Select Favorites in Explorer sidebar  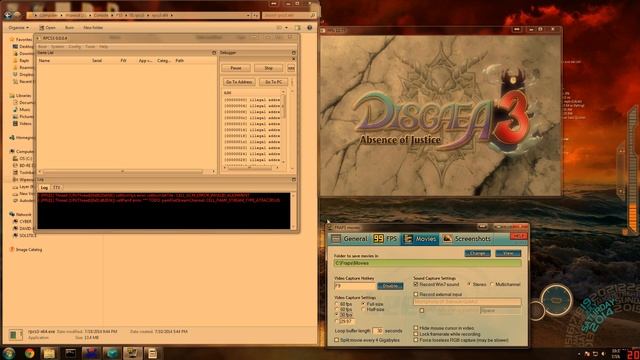(x=24, y=40)
